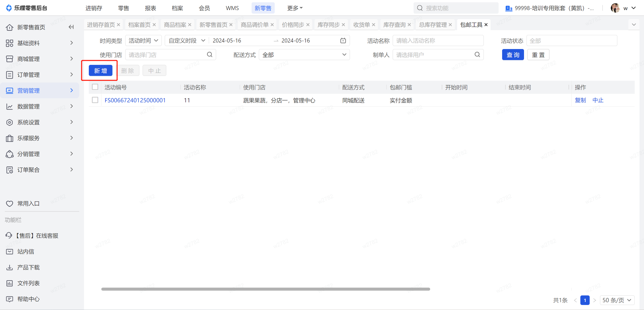Open the 档案 top menu

coord(177,8)
